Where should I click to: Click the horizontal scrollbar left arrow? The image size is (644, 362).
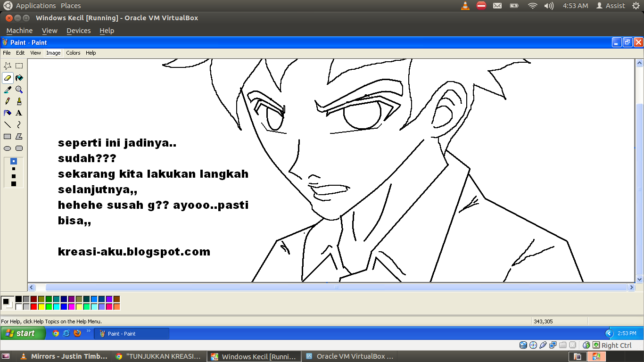pyautogui.click(x=32, y=287)
